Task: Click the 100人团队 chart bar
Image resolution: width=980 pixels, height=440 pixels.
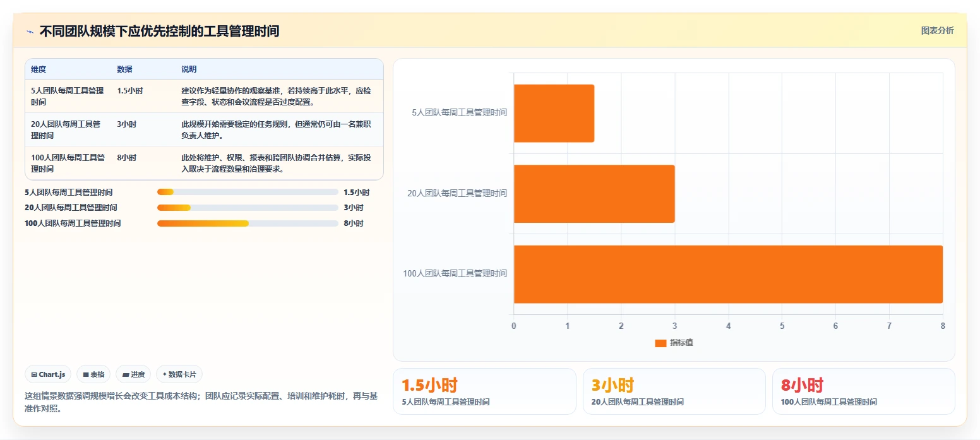Action: 728,274
